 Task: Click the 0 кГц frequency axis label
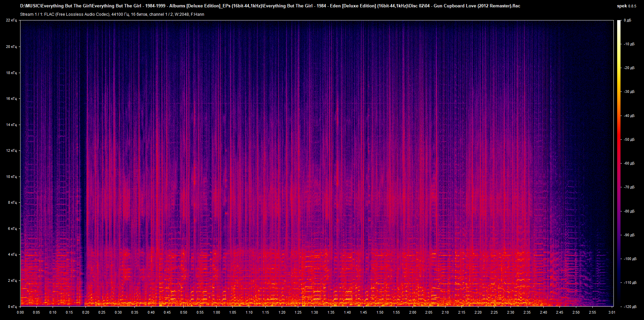coord(12,307)
